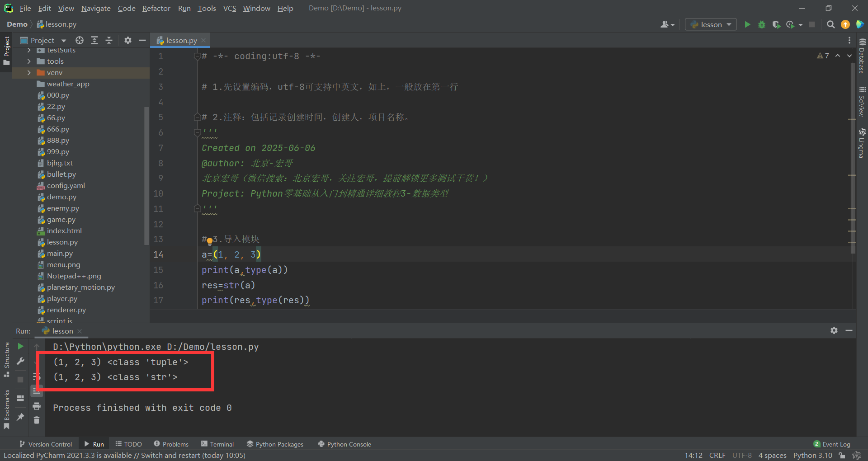
Task: Open the Structure tool window
Action: point(7,360)
